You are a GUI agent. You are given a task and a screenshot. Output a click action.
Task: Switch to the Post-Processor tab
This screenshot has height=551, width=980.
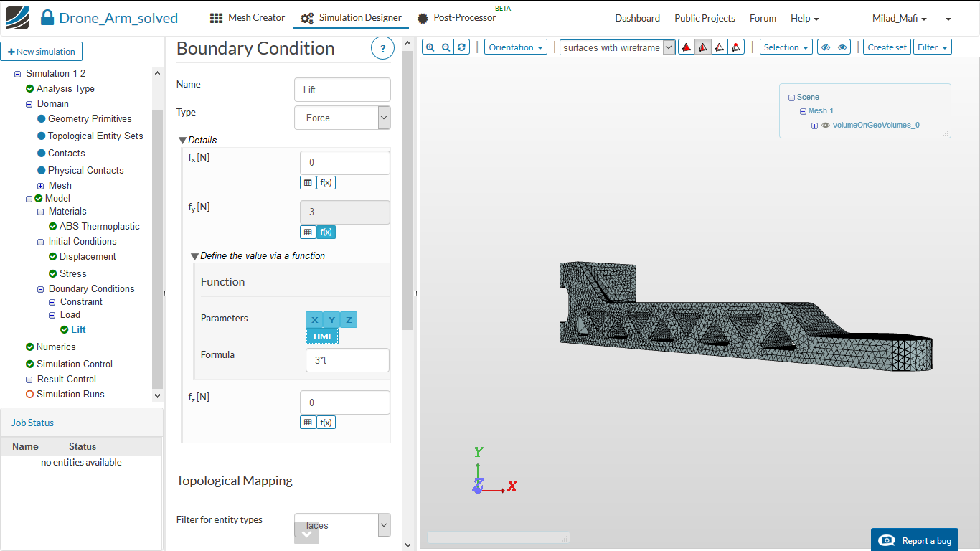coord(457,18)
